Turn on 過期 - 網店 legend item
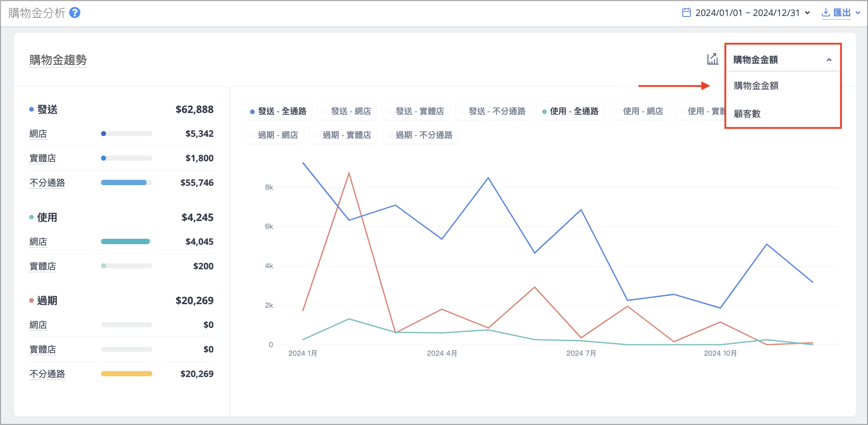This screenshot has width=868, height=425. tap(274, 135)
